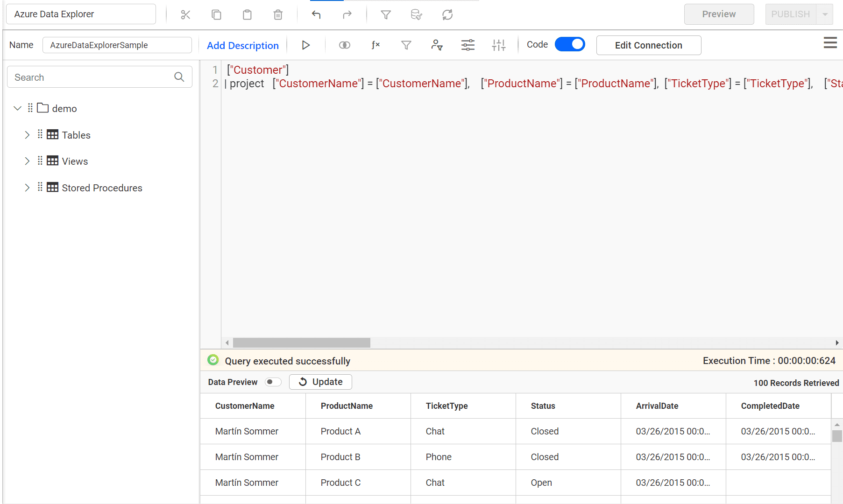The image size is (843, 504).
Task: Click the horizontal sliders settings icon
Action: click(x=468, y=45)
